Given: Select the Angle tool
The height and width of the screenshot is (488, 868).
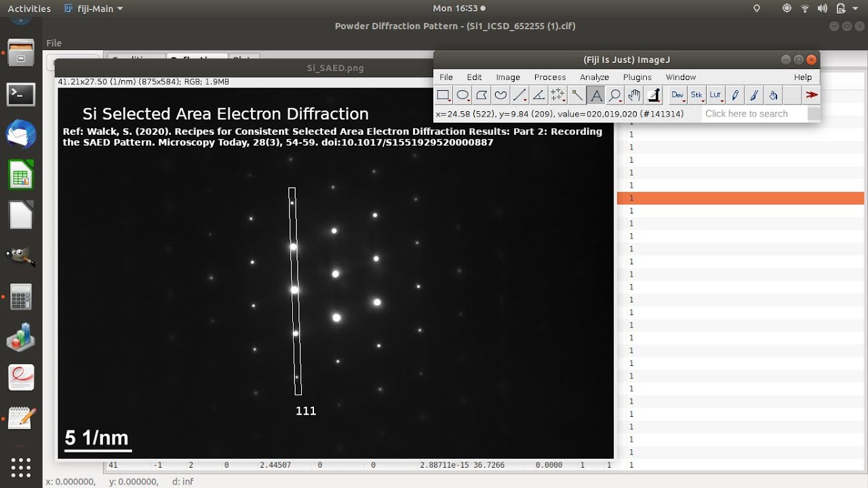Looking at the screenshot, I should pos(538,96).
